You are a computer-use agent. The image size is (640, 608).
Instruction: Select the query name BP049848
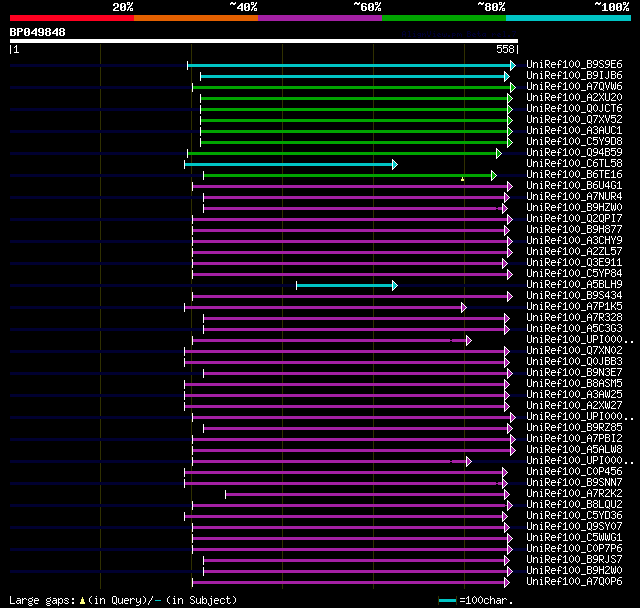tap(38, 32)
